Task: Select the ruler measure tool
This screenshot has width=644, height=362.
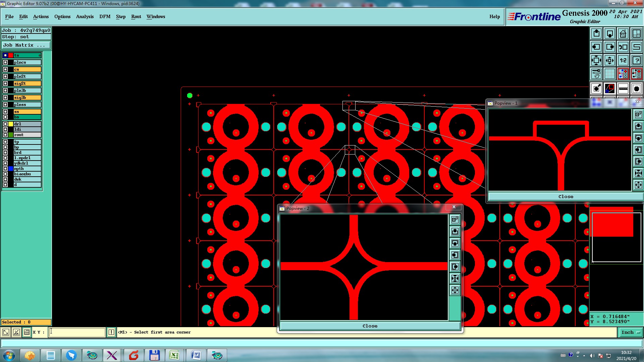Action: tap(623, 88)
